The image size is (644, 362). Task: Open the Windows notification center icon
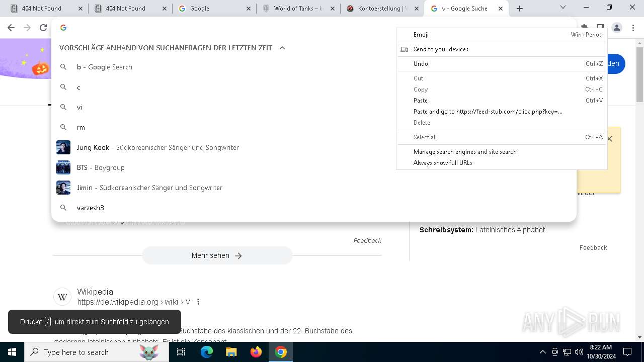627,352
